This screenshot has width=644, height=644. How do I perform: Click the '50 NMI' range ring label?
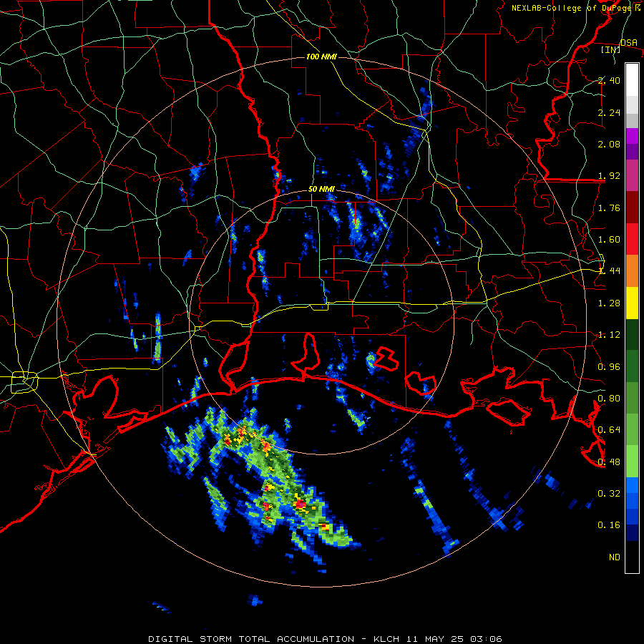pos(321,190)
